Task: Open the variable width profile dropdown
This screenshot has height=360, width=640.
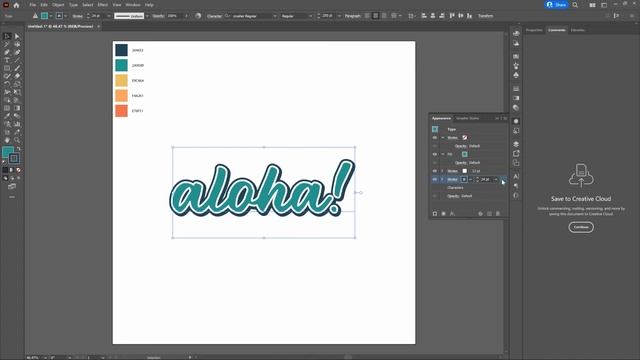Action: [x=147, y=16]
